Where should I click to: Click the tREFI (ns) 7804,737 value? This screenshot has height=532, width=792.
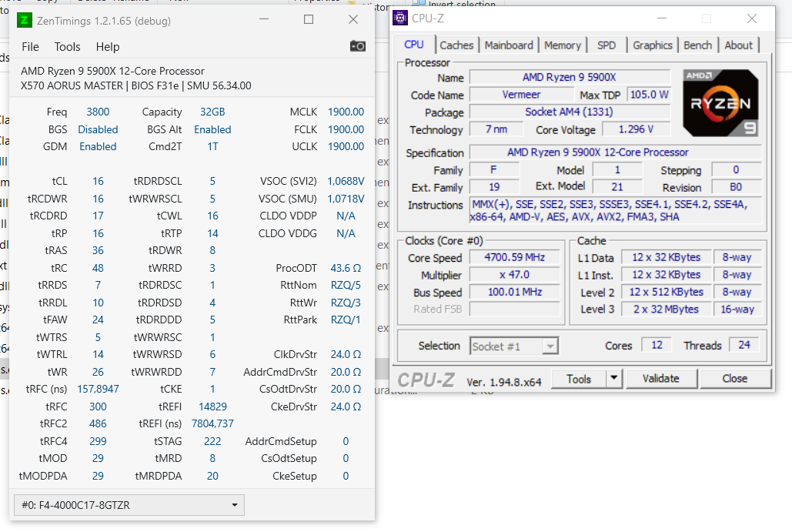[x=212, y=423]
